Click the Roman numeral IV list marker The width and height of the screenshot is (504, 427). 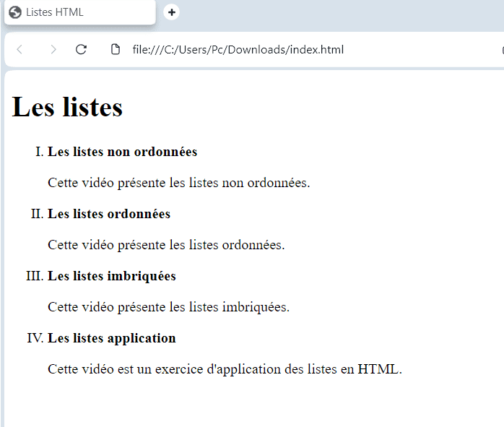(35, 338)
